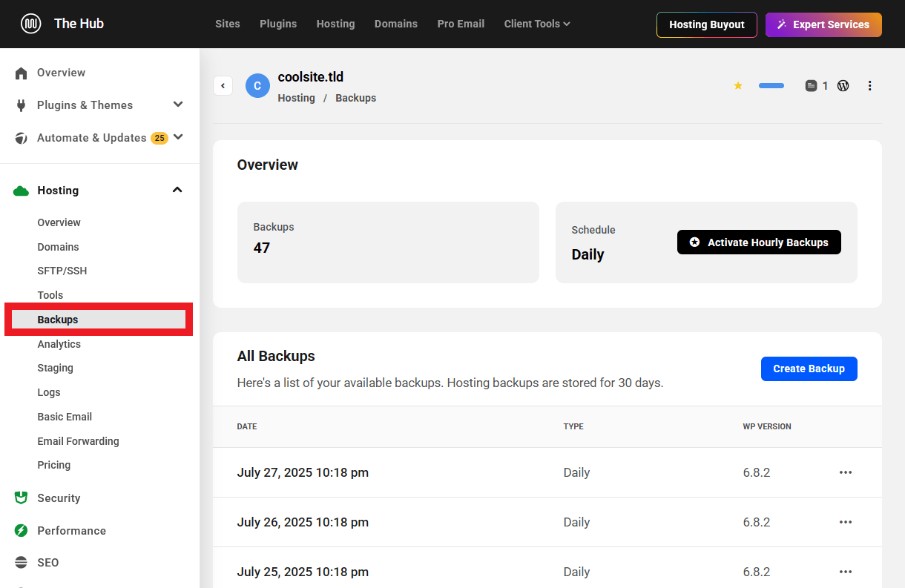Click the notes icon showing 1
Screen dimensions: 905x588
[811, 85]
